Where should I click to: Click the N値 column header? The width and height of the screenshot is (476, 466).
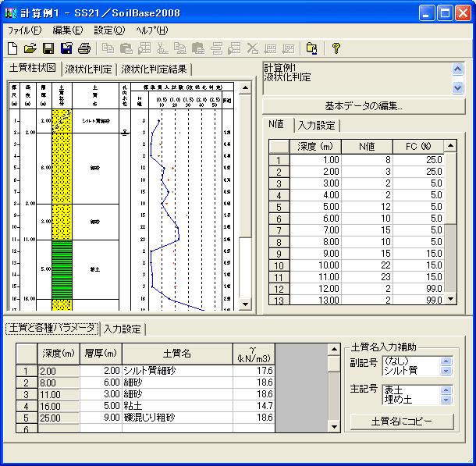click(367, 147)
